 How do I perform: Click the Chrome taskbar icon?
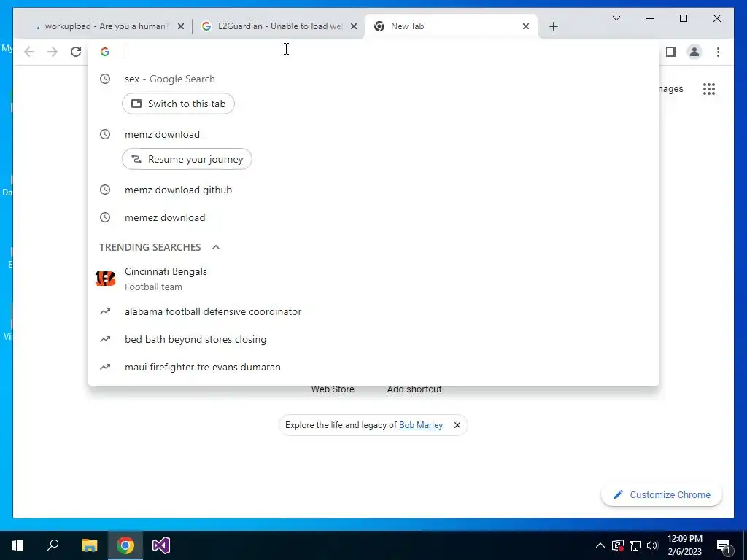pyautogui.click(x=125, y=545)
